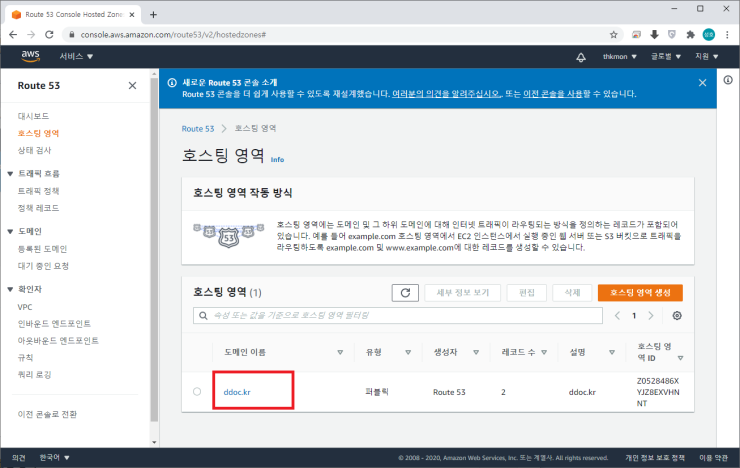
Task: Go to 대시보드 in the sidebar
Action: pyautogui.click(x=35, y=117)
